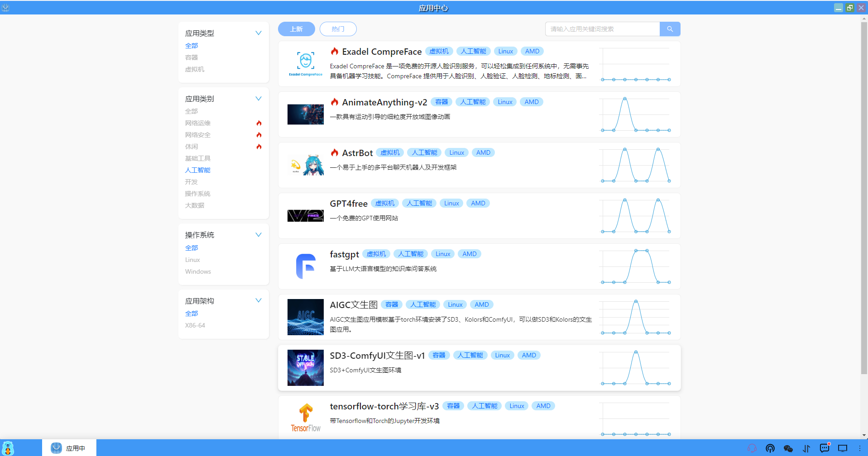Screen dimensions: 868x456
Task: Filter operating system by Windows
Action: click(198, 271)
